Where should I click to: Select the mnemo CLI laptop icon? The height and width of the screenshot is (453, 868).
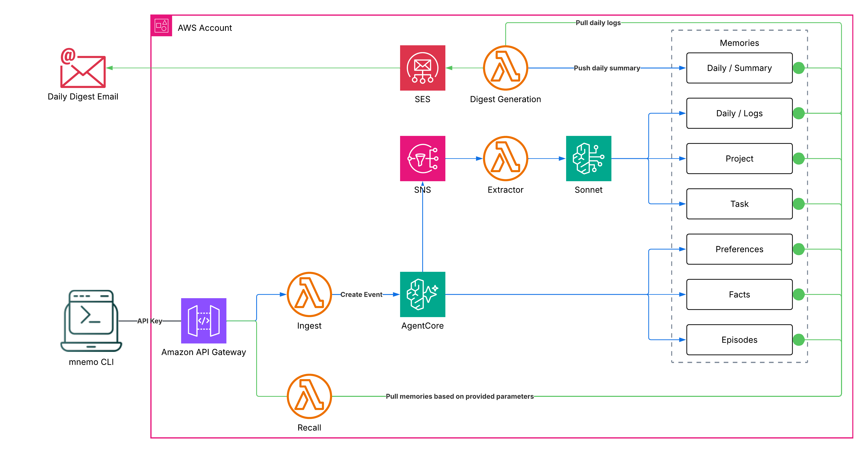point(91,321)
